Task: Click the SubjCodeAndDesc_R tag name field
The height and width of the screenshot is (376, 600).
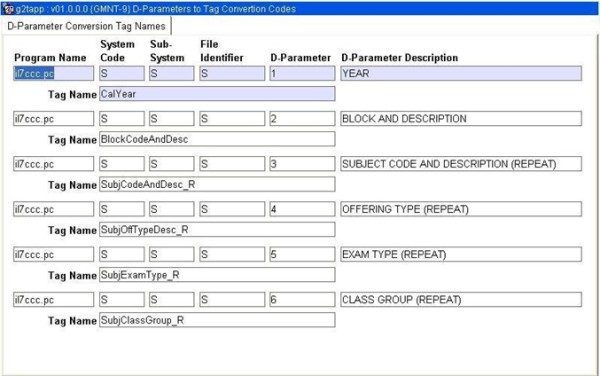Action: click(217, 184)
